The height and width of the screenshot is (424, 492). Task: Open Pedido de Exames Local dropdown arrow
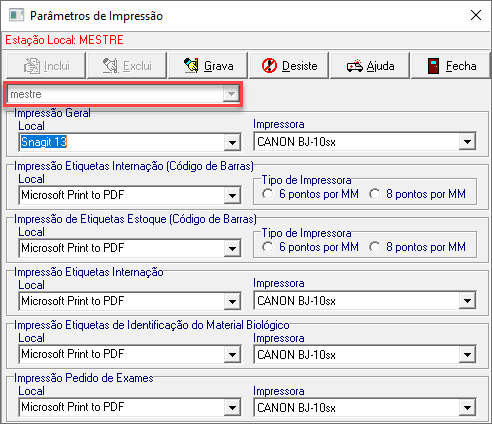click(x=232, y=408)
